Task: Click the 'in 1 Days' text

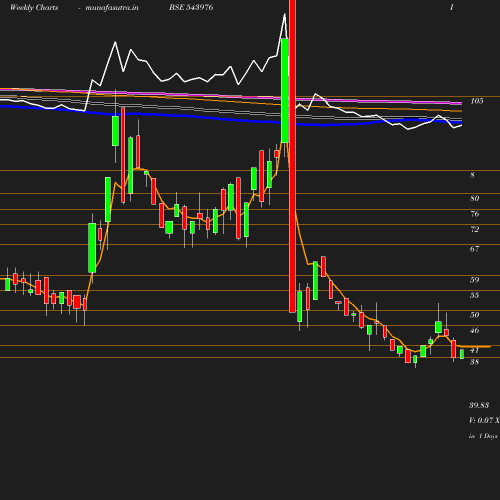Action: [x=483, y=436]
